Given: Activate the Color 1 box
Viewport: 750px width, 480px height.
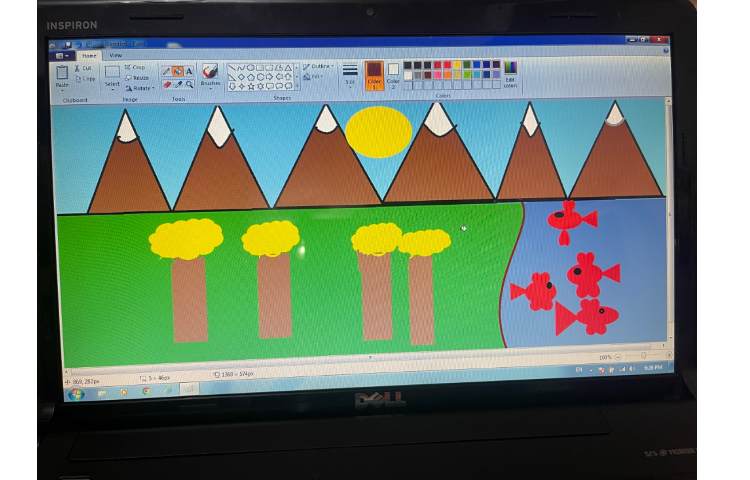Looking at the screenshot, I should (374, 74).
